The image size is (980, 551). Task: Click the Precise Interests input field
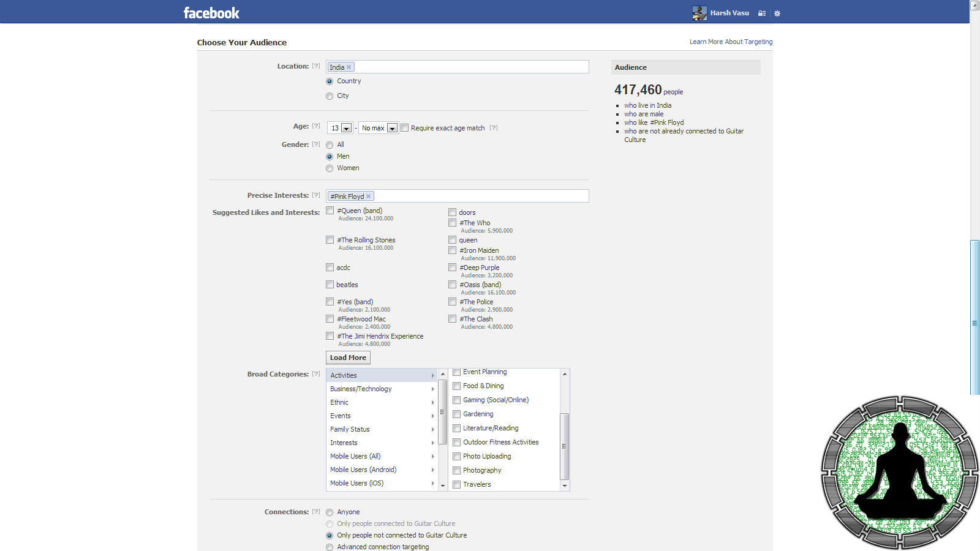pyautogui.click(x=458, y=196)
